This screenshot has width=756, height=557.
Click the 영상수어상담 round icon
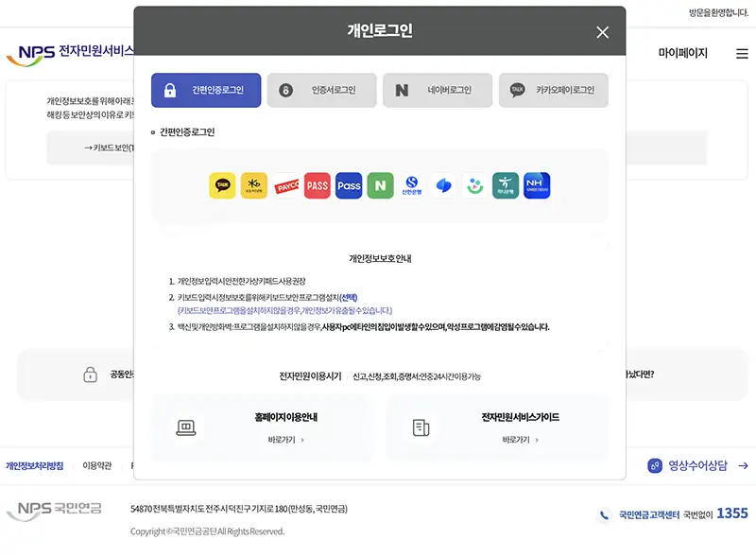click(655, 466)
